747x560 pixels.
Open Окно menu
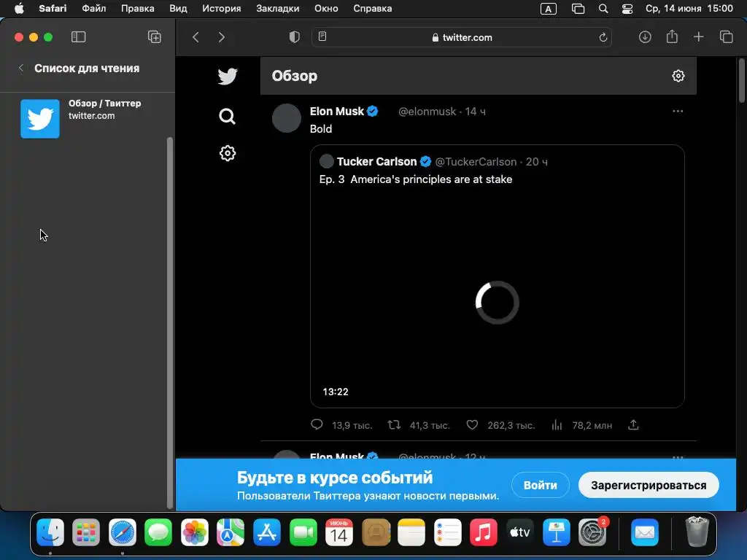(326, 9)
